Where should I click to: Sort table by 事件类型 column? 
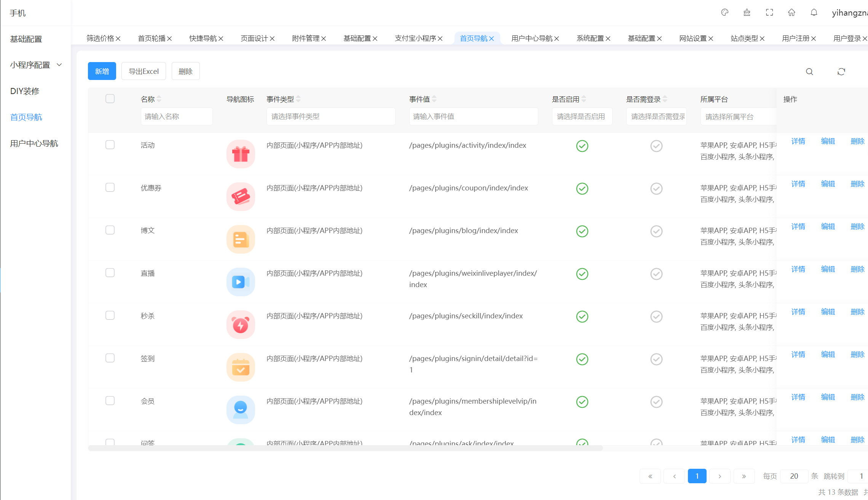tap(298, 99)
